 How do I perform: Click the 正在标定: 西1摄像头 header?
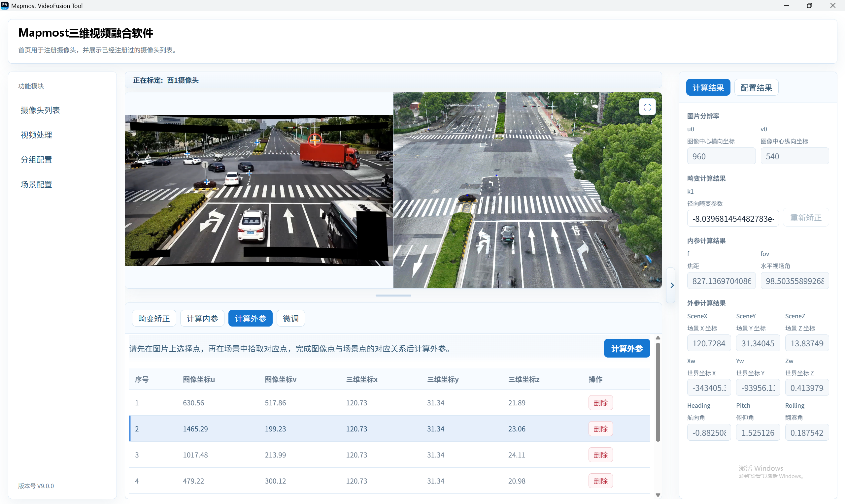point(166,80)
